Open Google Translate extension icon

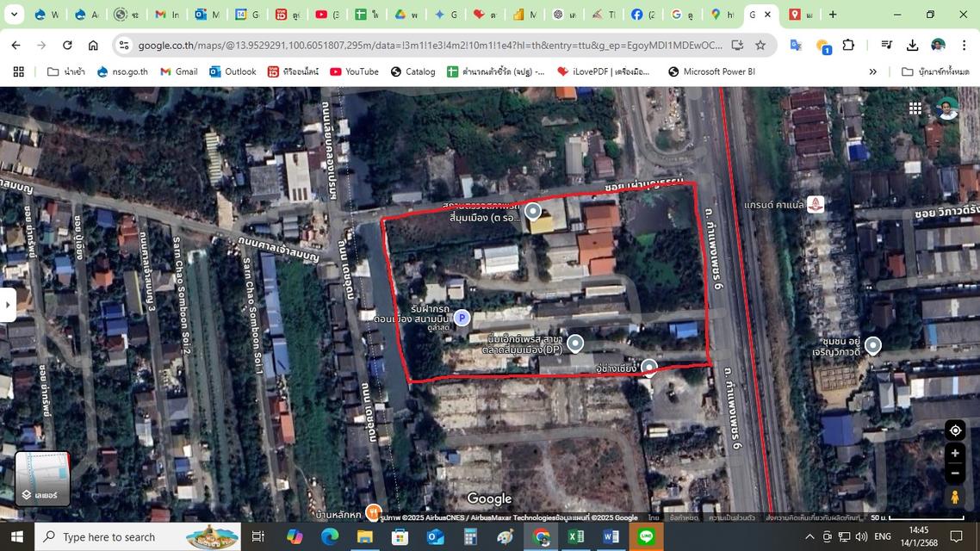pos(796,45)
